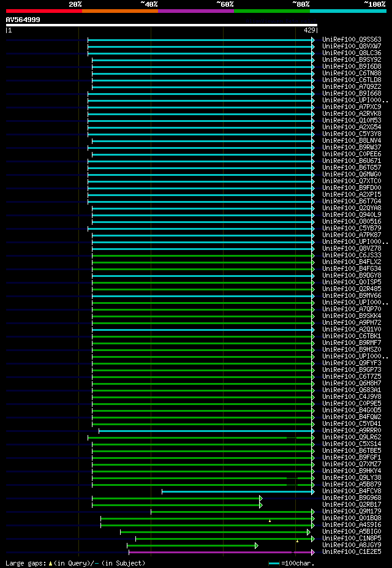Click the Large gaps legend text

(25, 563)
